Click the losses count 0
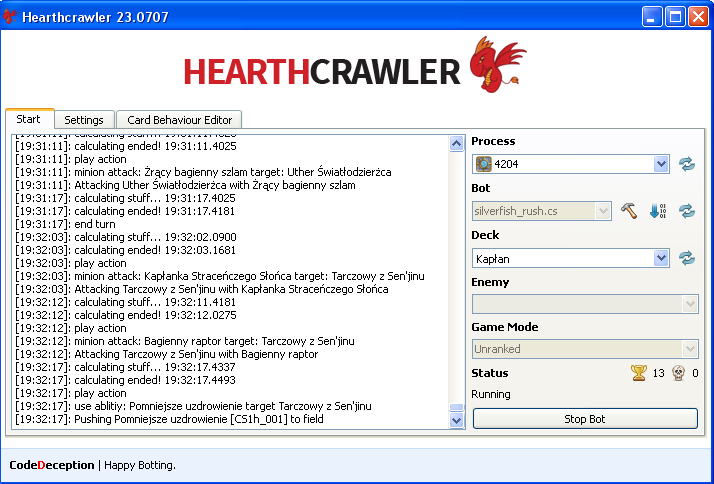Viewport: 714px width, 484px height. [x=695, y=373]
